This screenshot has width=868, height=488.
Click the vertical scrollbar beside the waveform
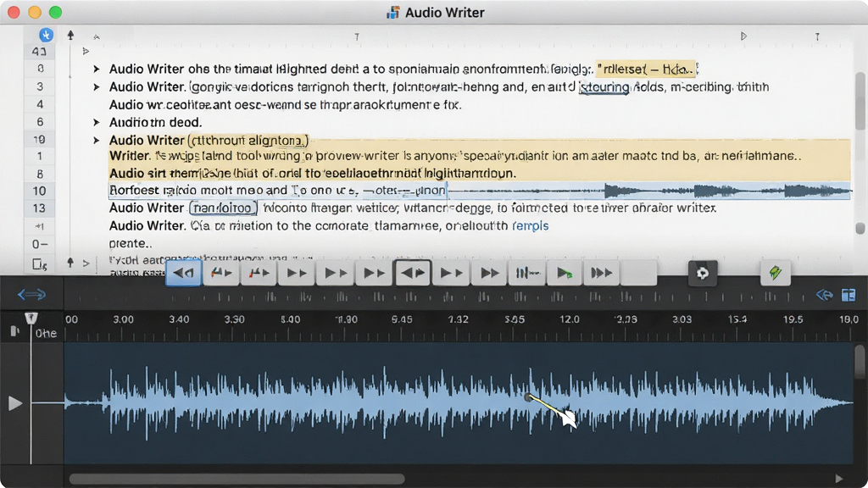click(x=860, y=362)
